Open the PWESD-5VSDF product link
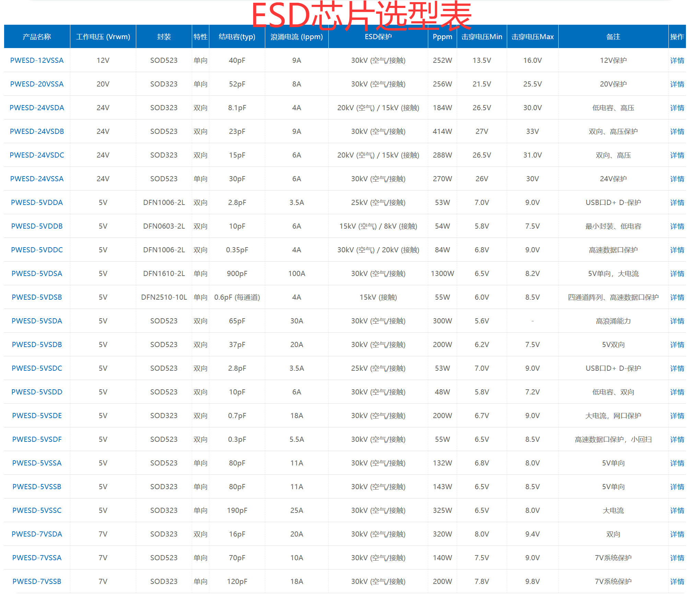 [x=37, y=439]
